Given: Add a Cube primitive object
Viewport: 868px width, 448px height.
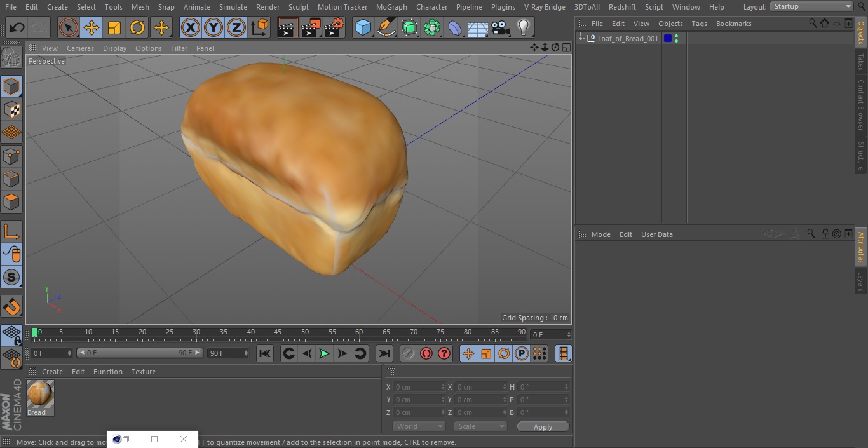Looking at the screenshot, I should click(363, 28).
